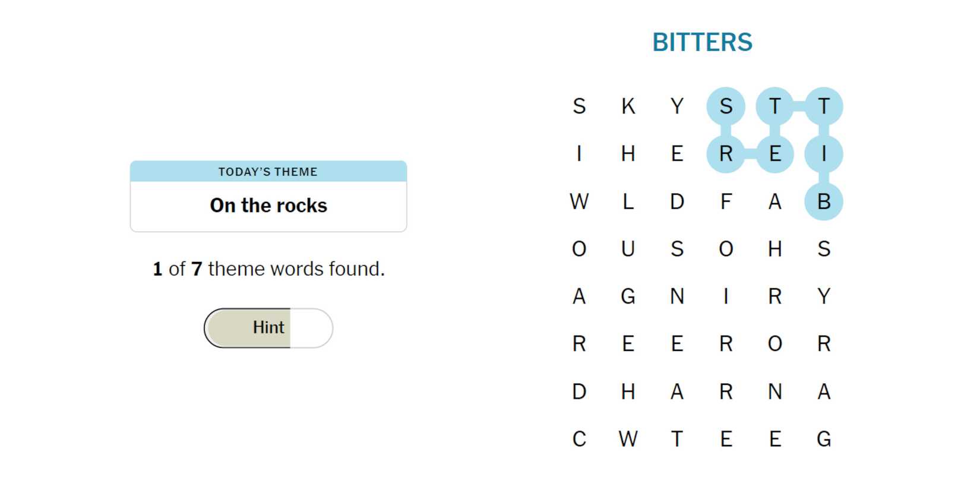Image resolution: width=980 pixels, height=490 pixels.
Task: Tap the H between I and E
Action: tap(628, 154)
